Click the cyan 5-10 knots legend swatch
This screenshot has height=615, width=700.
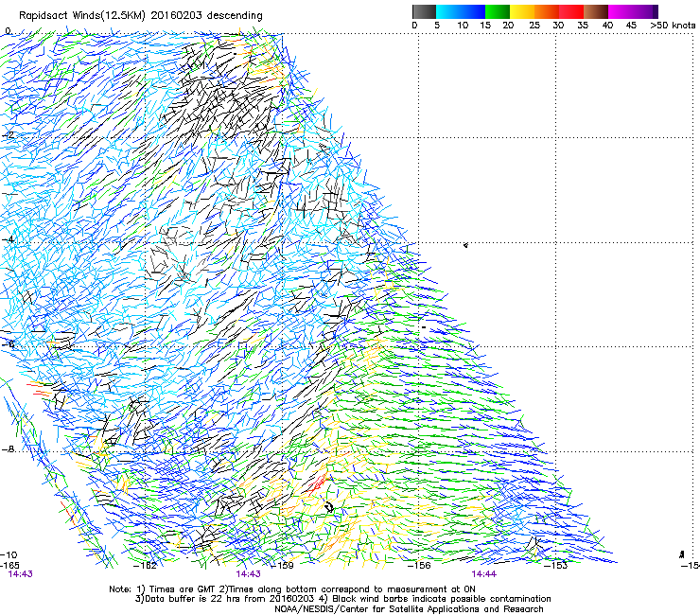point(448,11)
